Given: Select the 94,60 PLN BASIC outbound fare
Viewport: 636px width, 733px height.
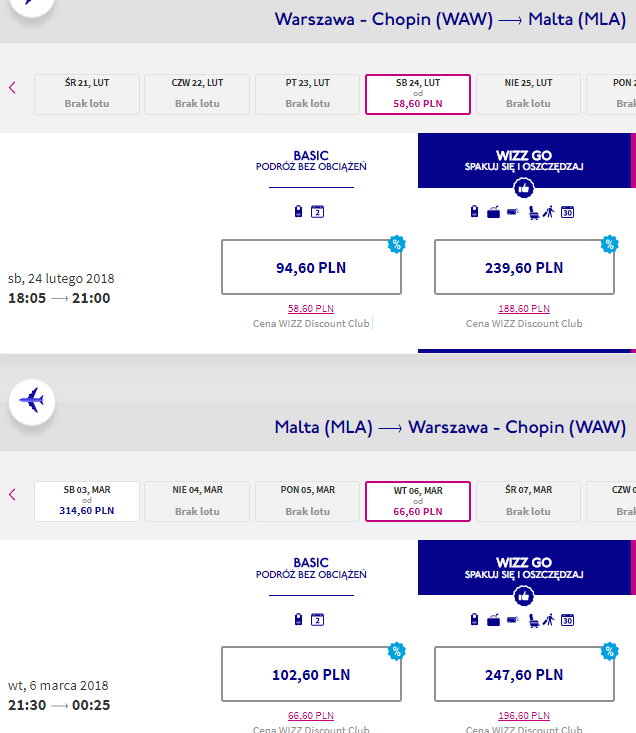Looking at the screenshot, I should point(311,267).
